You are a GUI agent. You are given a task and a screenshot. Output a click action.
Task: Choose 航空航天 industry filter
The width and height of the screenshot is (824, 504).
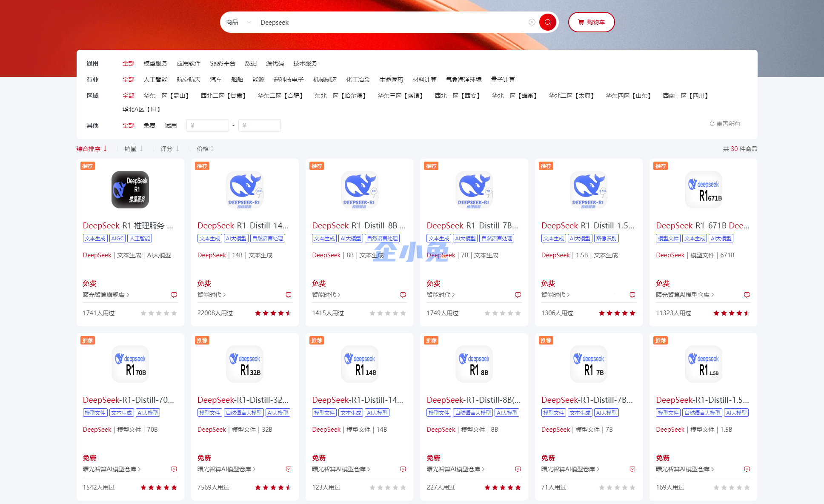[189, 80]
